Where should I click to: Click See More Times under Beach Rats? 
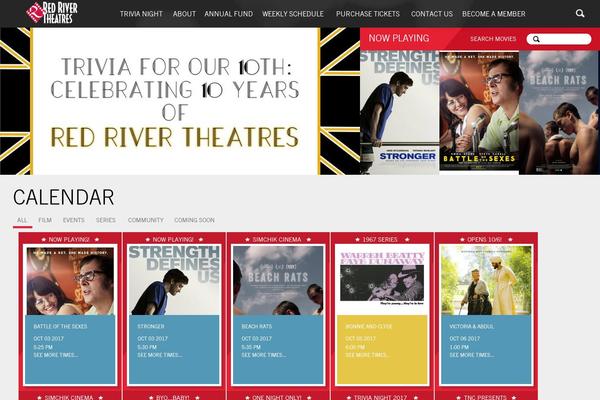pos(264,355)
